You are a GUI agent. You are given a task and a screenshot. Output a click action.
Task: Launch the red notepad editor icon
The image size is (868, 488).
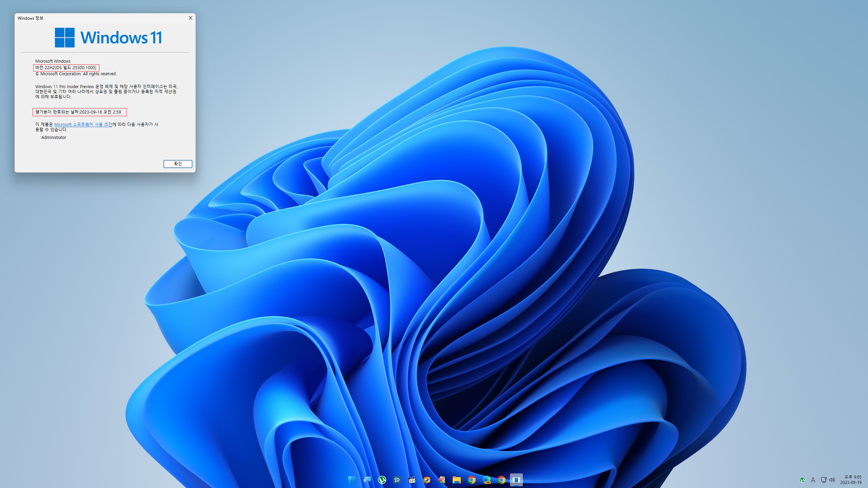coord(441,480)
